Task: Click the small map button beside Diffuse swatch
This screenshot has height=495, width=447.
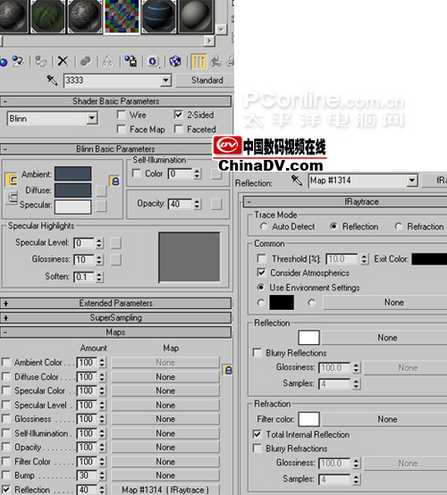Action: click(x=101, y=191)
